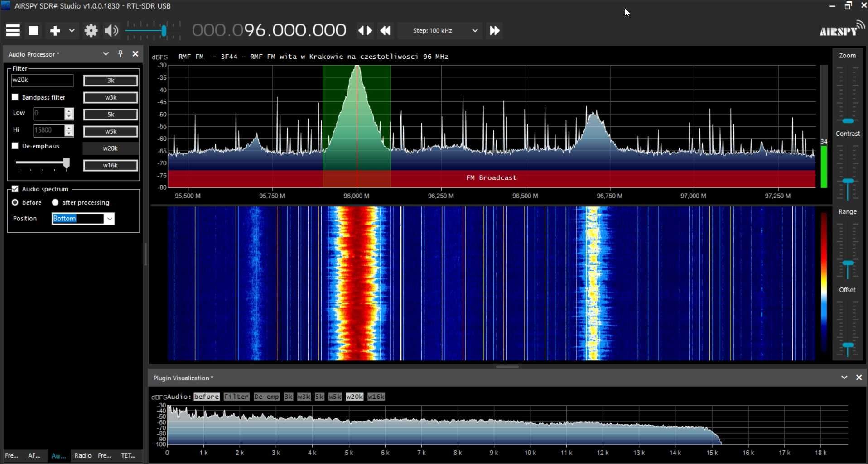Switch to the first Fre... tab
Screen dimensions: 868x464
point(12,455)
